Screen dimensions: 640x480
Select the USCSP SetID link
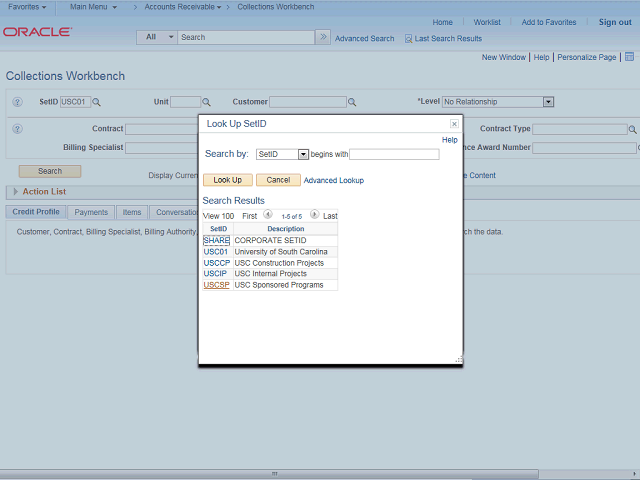coord(216,285)
